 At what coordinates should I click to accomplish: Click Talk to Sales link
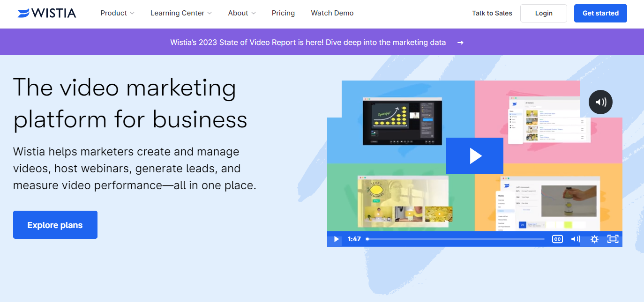[x=492, y=13]
